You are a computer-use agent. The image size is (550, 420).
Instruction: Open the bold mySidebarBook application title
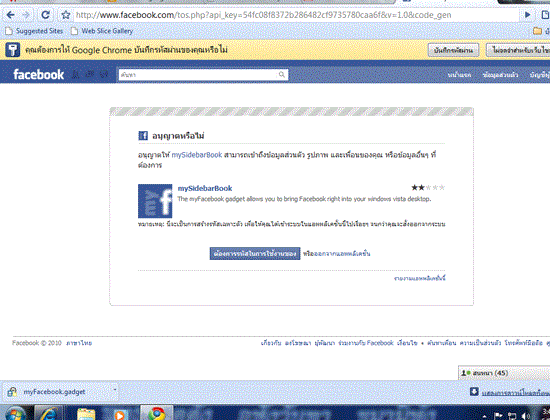click(205, 188)
